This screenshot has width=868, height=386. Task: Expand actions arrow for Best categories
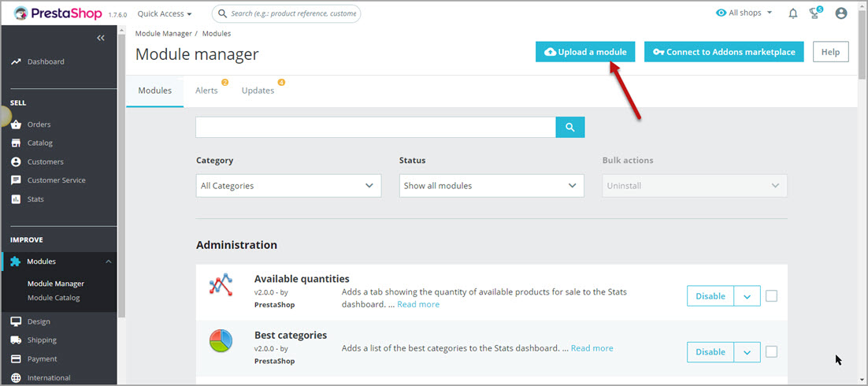(747, 352)
